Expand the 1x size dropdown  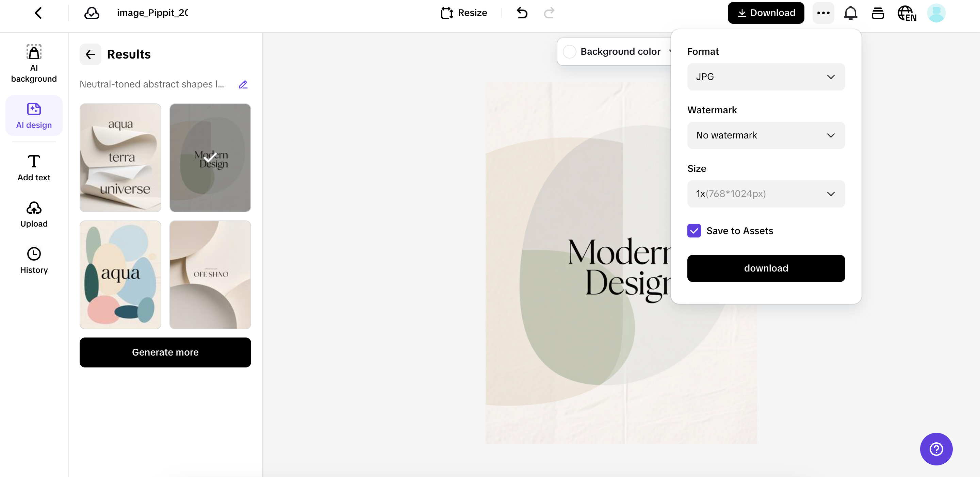tap(766, 194)
